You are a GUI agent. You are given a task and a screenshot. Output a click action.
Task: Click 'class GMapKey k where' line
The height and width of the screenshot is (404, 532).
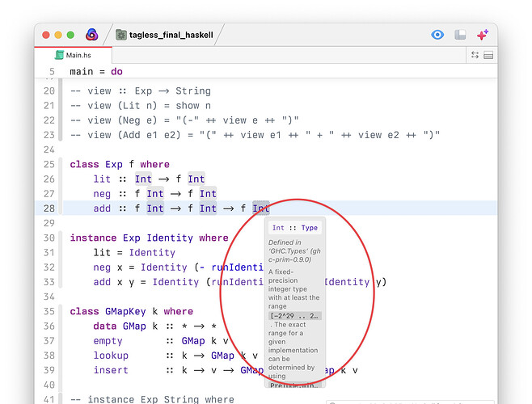(x=131, y=311)
